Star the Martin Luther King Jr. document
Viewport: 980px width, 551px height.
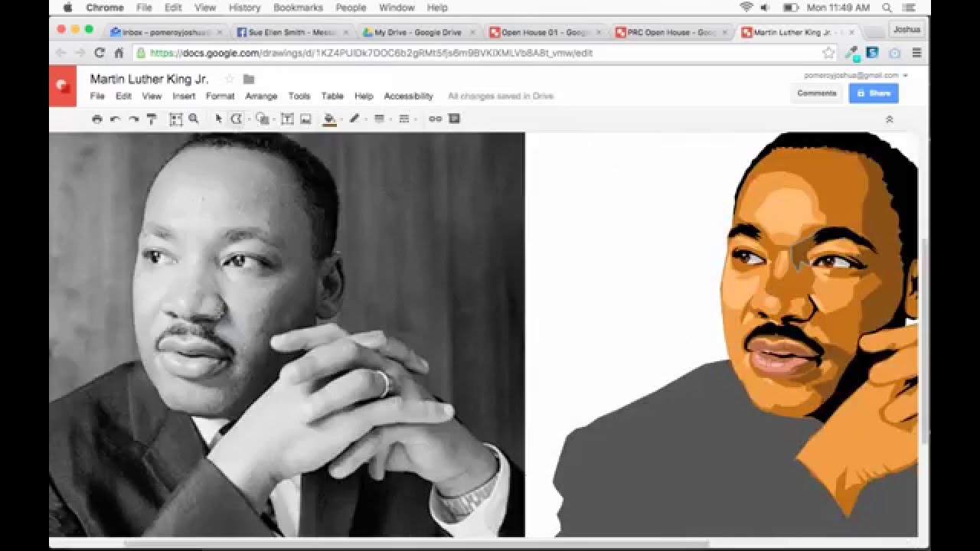[x=228, y=78]
